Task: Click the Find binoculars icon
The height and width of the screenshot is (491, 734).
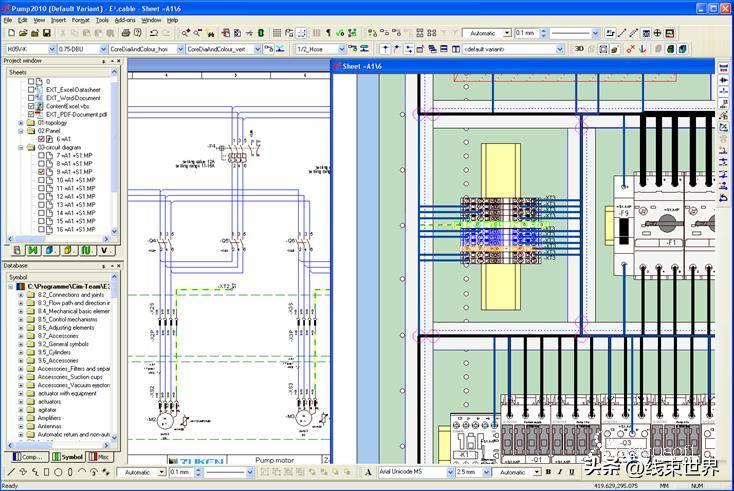Action: tap(184, 33)
